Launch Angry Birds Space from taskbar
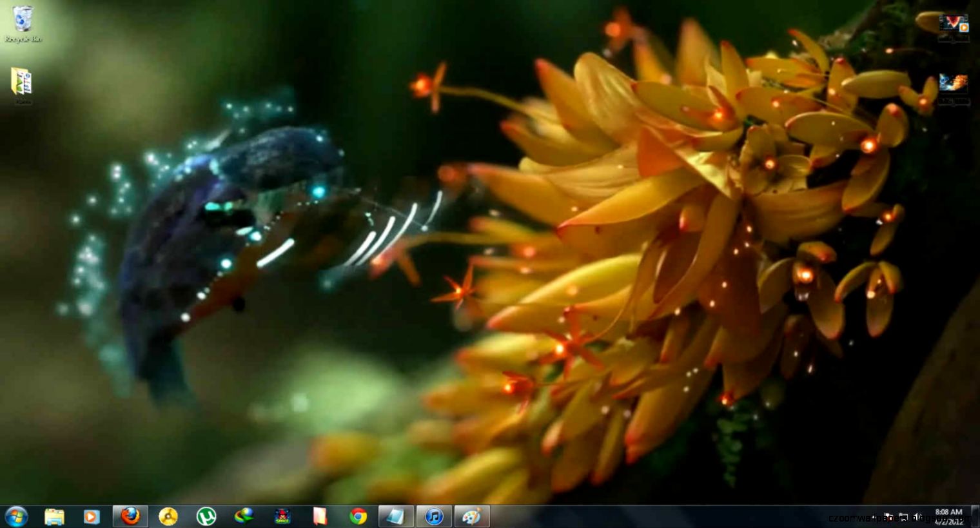This screenshot has width=980, height=528. point(282,516)
